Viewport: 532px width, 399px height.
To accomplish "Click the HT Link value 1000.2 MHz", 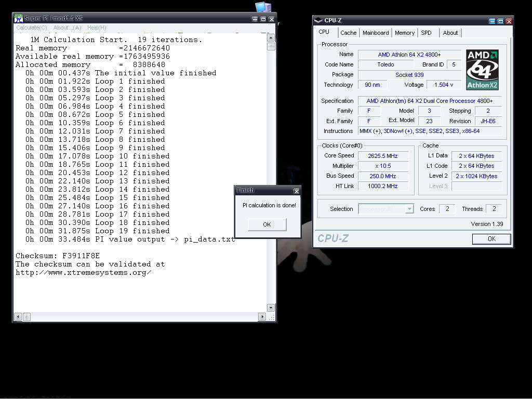I will tap(383, 186).
